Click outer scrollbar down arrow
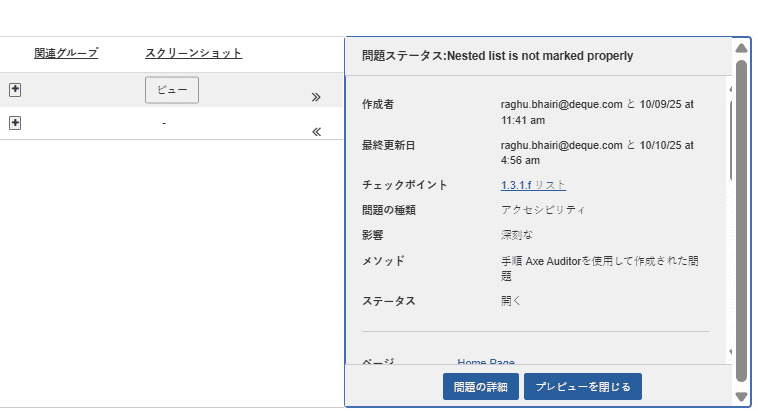Screen dimensions: 758x411 click(741, 397)
